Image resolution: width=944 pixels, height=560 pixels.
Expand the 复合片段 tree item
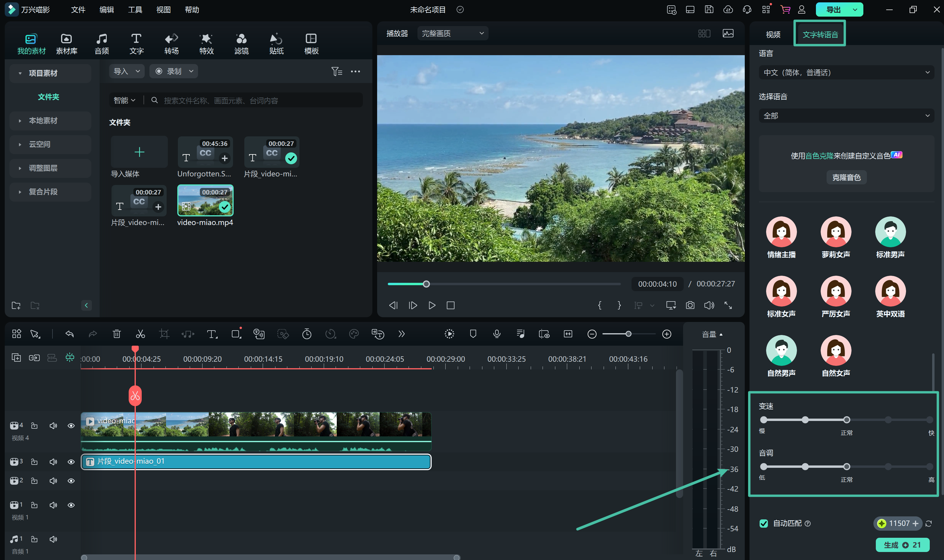pos(50,192)
